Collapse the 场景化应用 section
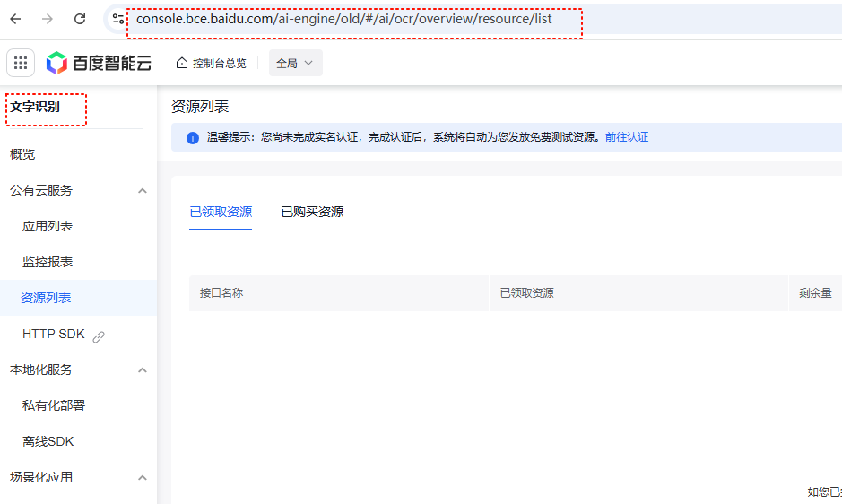The image size is (842, 504). (x=142, y=478)
